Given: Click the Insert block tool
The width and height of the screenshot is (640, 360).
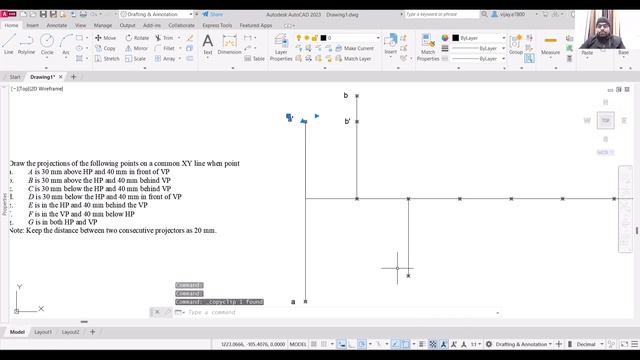Looking at the screenshot, I should point(391,44).
